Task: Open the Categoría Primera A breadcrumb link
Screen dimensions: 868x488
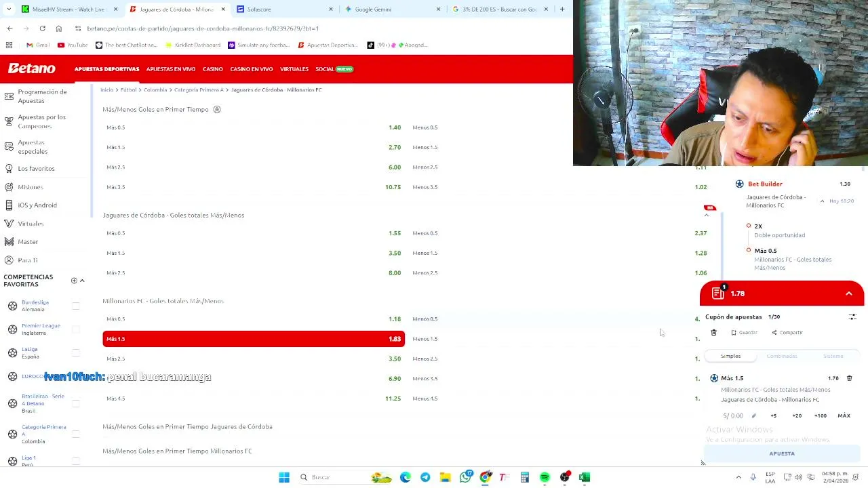Action: pos(198,89)
